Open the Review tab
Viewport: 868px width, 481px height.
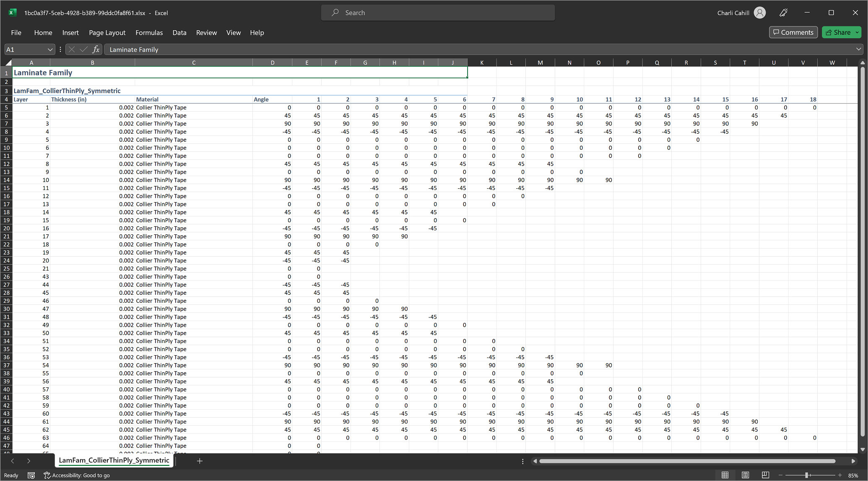coord(206,32)
